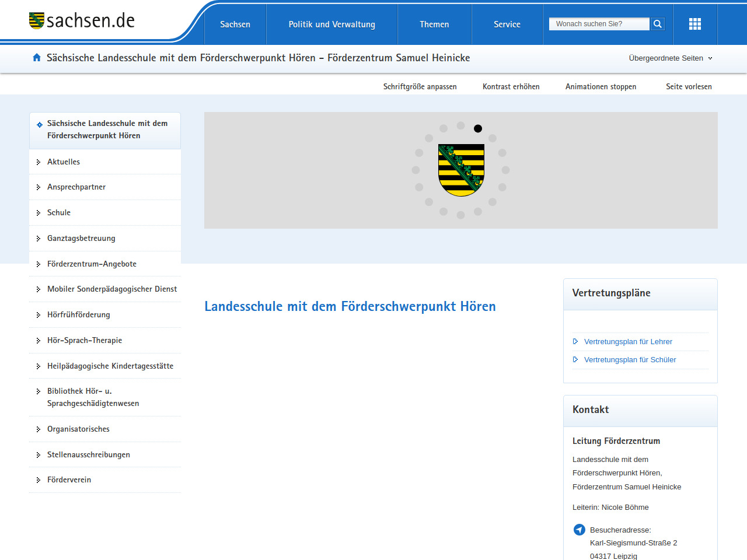
Task: Click the location icon beside Besucheradresse
Action: pos(579,530)
